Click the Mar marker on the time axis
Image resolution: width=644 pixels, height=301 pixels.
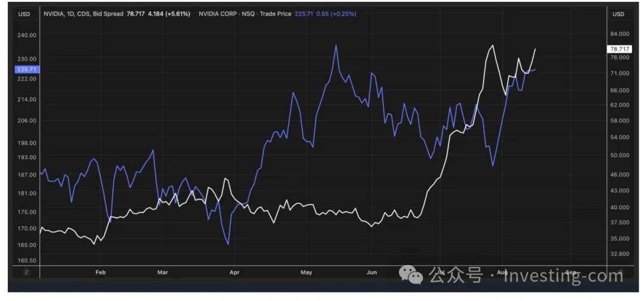(163, 272)
